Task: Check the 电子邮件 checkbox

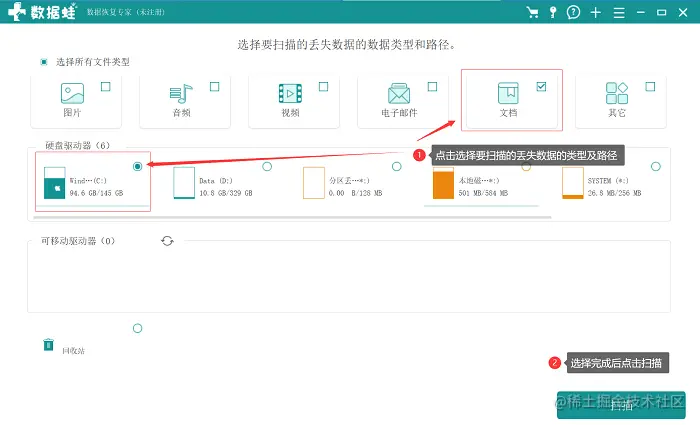Action: tap(433, 87)
